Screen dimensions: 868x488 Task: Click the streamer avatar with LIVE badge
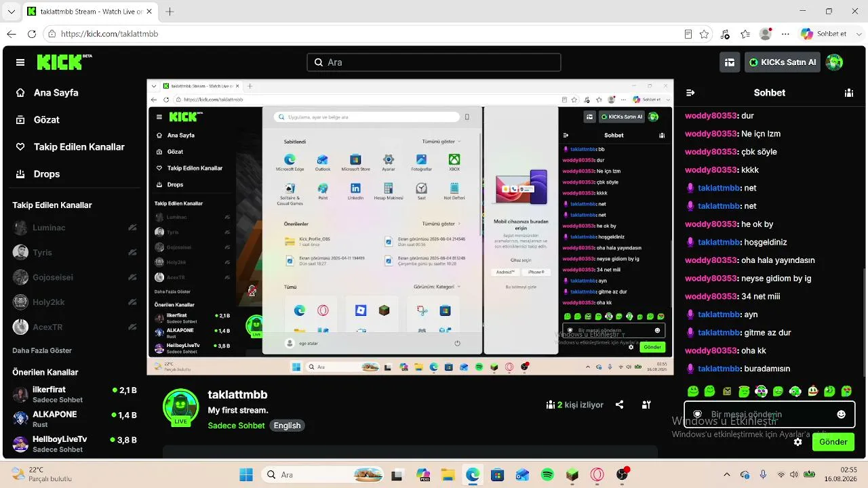[180, 407]
